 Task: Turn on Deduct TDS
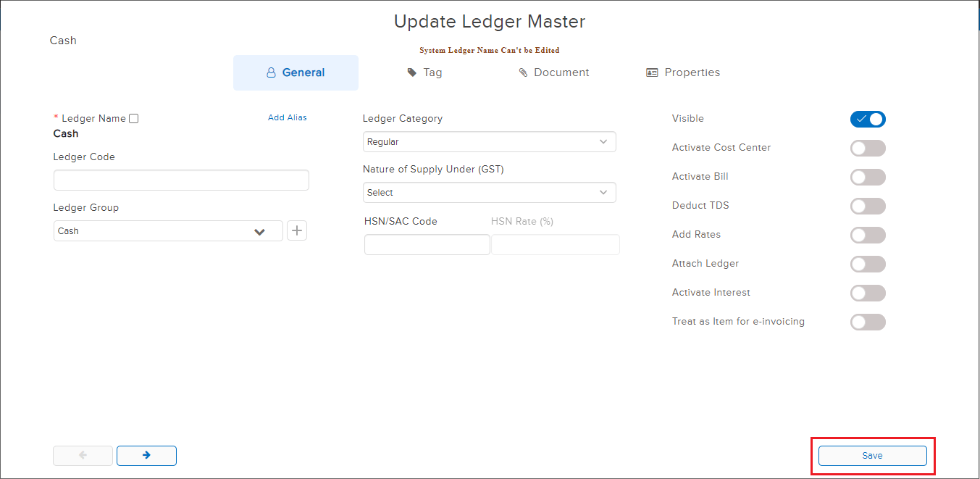click(x=868, y=206)
